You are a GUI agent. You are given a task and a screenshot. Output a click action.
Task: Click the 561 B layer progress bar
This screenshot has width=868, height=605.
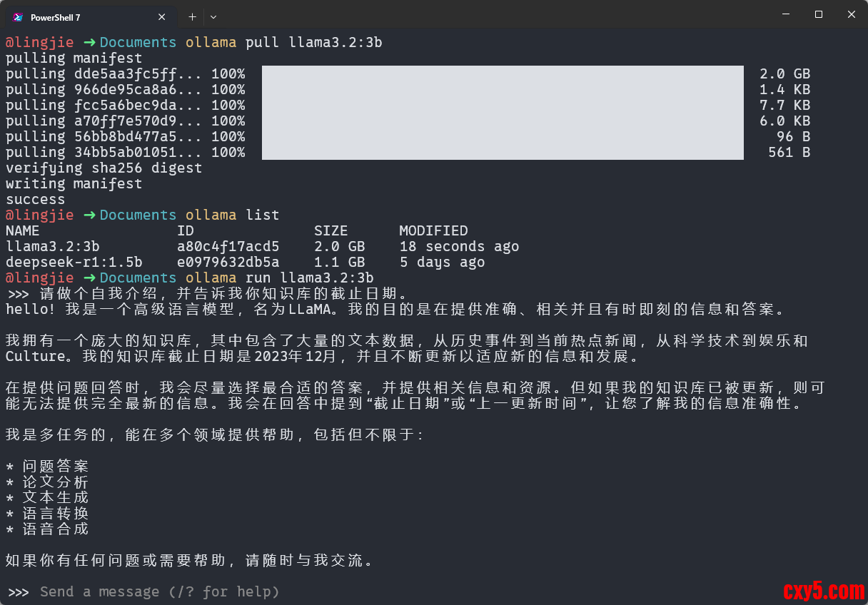pos(503,152)
